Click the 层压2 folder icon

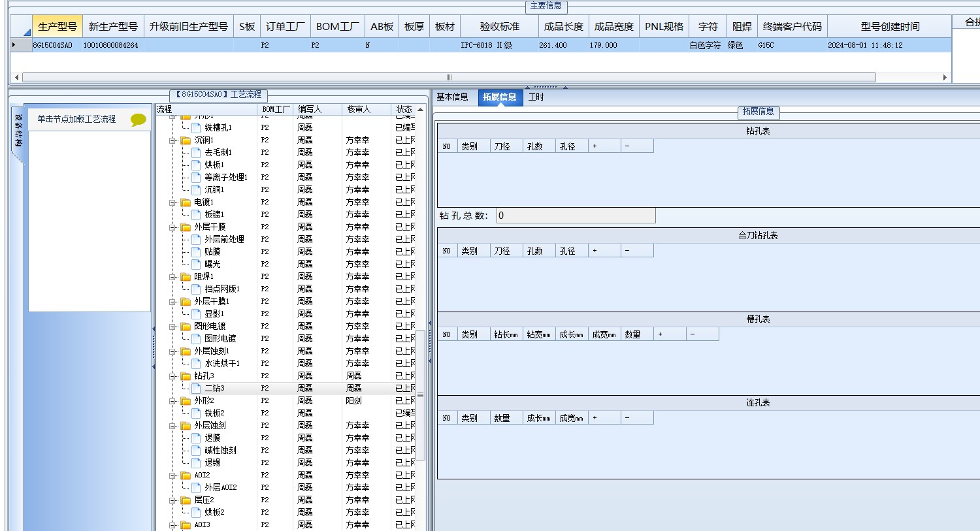[x=186, y=500]
